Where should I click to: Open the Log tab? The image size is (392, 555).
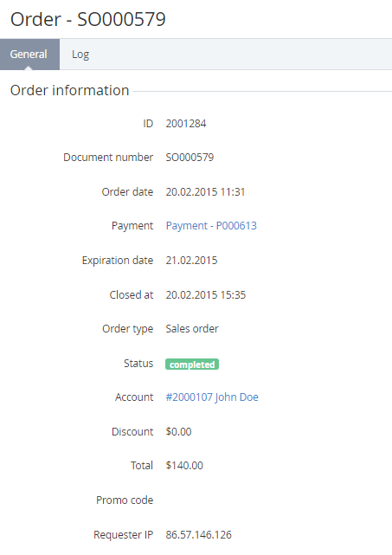coord(80,55)
